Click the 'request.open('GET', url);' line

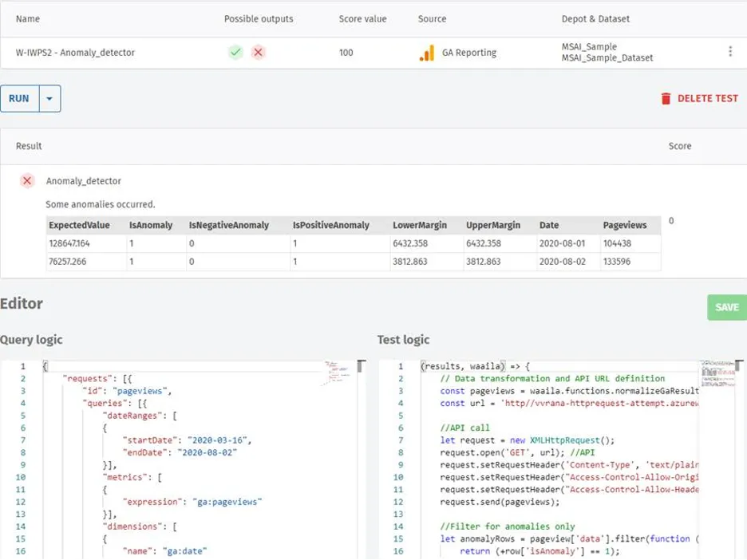pyautogui.click(x=517, y=453)
